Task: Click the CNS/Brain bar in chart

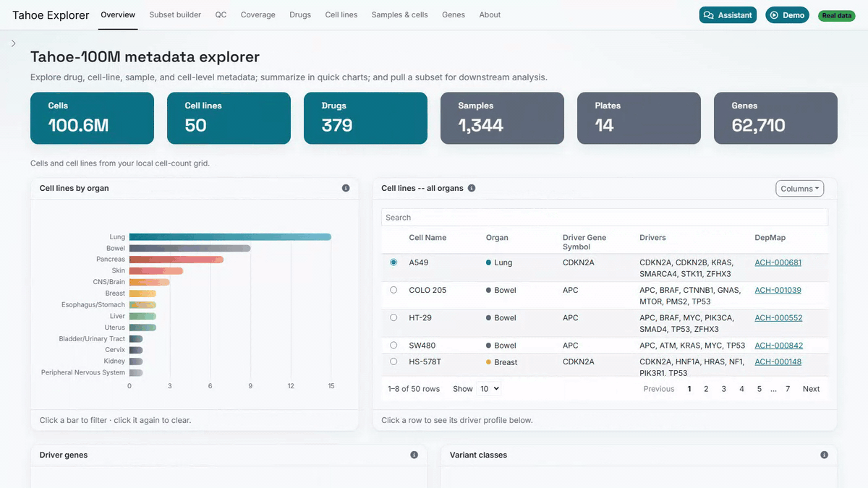Action: (x=150, y=282)
